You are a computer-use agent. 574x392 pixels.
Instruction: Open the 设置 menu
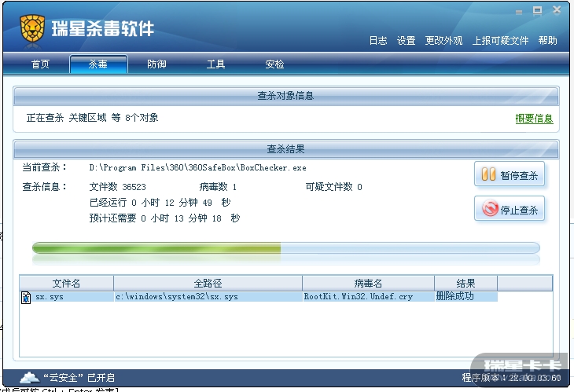point(406,41)
